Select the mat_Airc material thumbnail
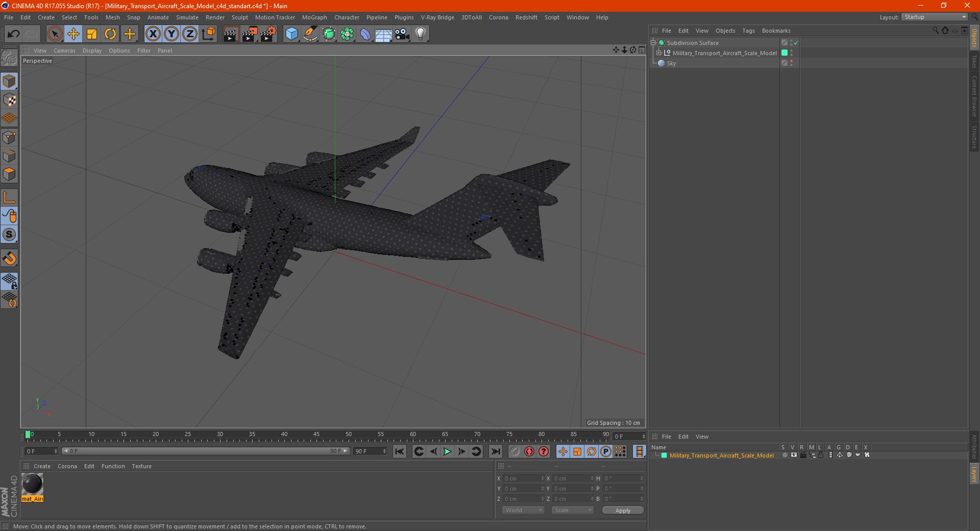 click(32, 487)
